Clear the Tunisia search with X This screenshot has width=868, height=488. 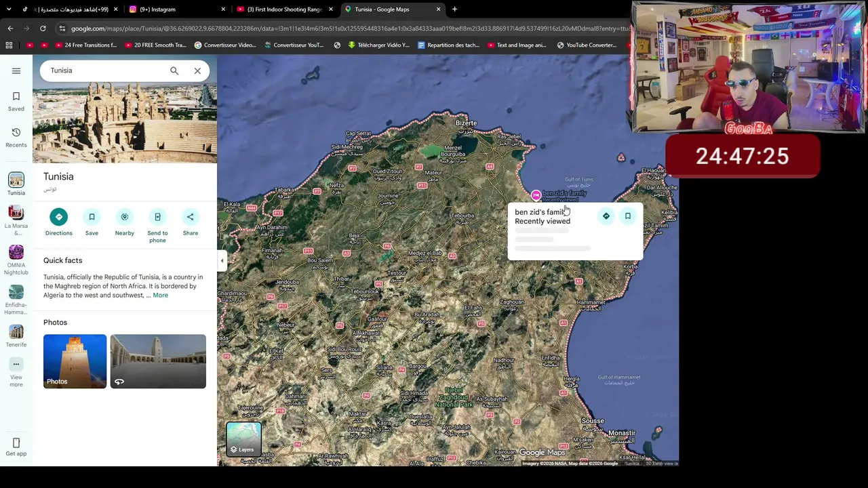197,70
